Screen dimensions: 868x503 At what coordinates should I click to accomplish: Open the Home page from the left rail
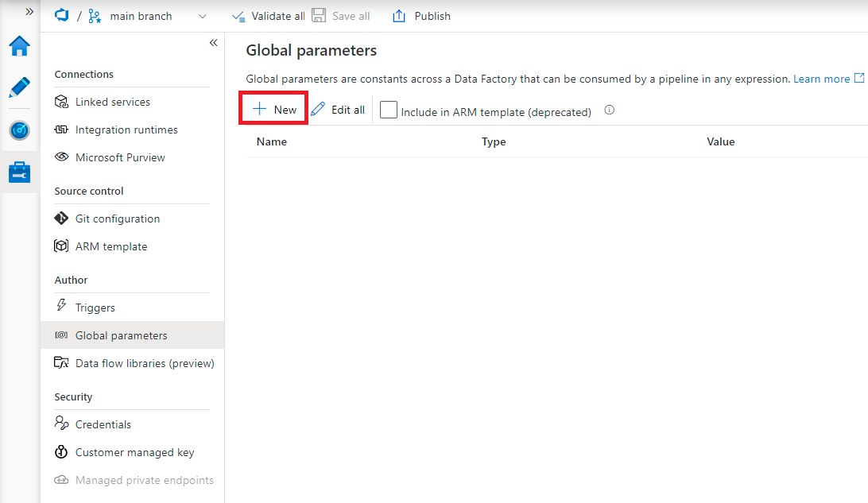(x=18, y=46)
